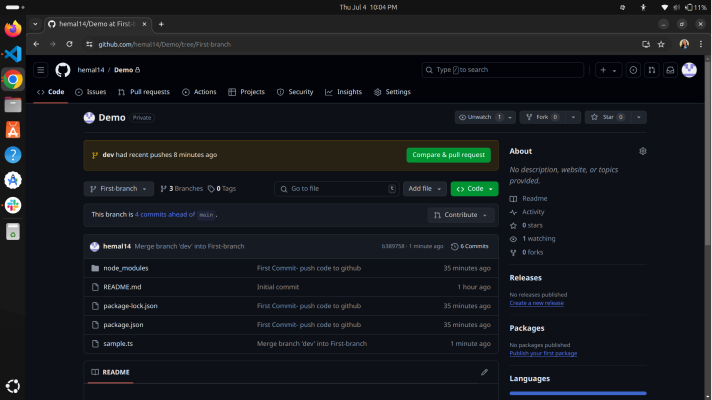
Task: Open the Trash in the dock
Action: coord(13,232)
